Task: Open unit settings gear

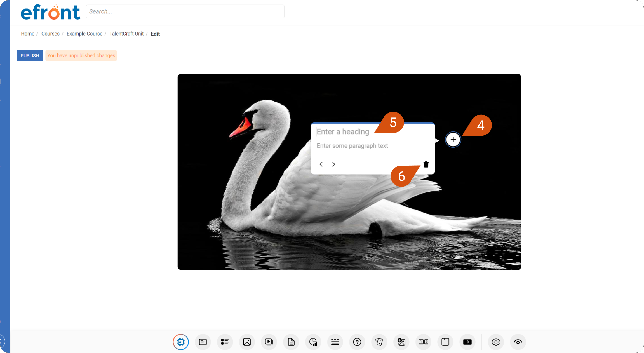Action: (x=496, y=342)
